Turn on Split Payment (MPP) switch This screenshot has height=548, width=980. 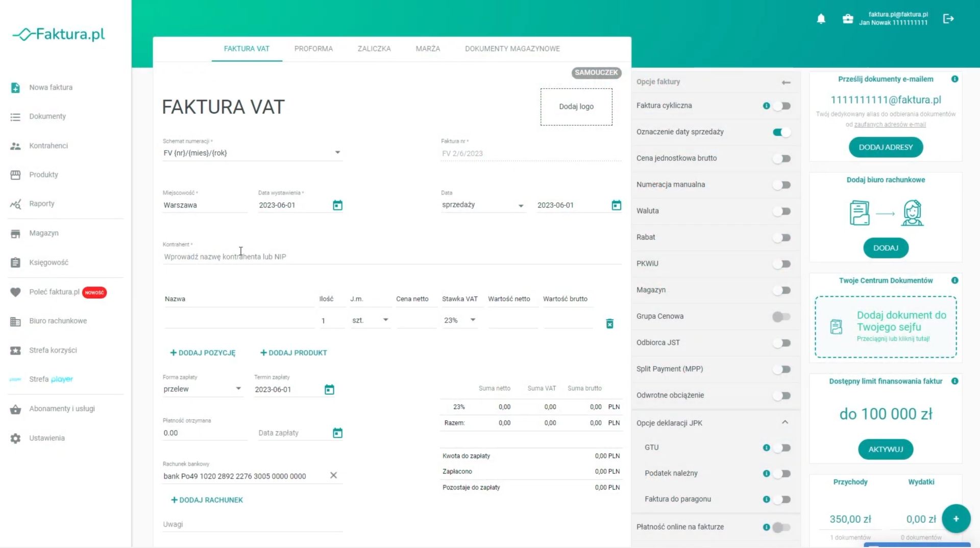pyautogui.click(x=781, y=369)
